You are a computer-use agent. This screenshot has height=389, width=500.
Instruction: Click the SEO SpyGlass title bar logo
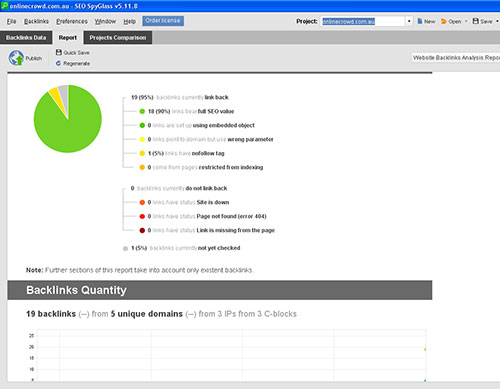pyautogui.click(x=4, y=6)
